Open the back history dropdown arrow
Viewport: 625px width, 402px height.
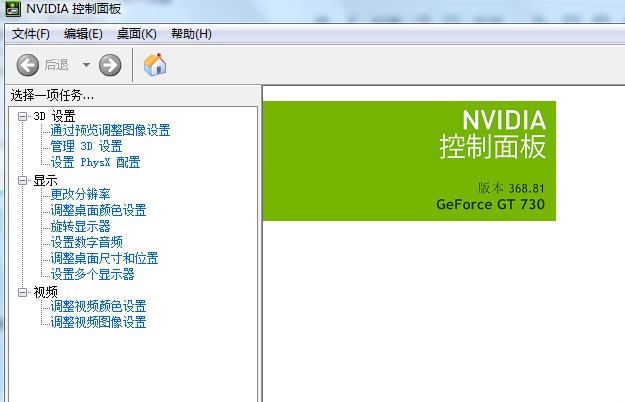[x=86, y=65]
